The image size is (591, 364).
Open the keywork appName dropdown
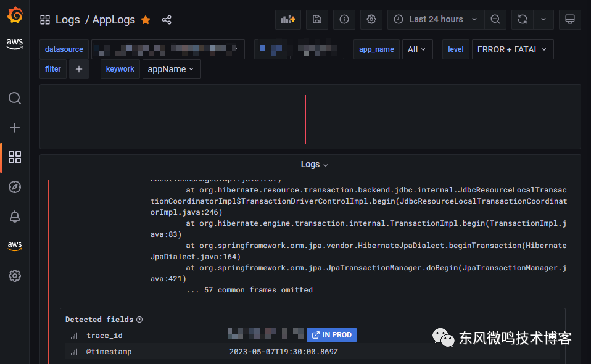click(x=172, y=69)
